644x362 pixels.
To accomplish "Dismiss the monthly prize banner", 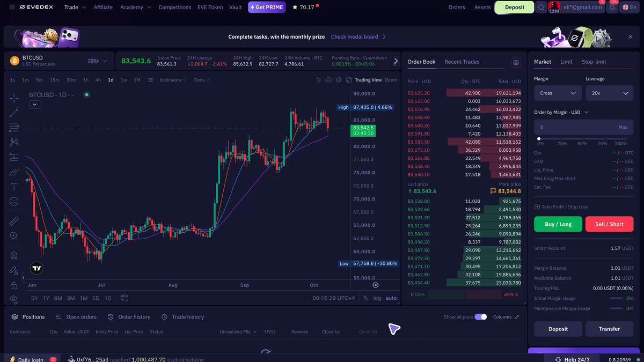I will click(631, 37).
